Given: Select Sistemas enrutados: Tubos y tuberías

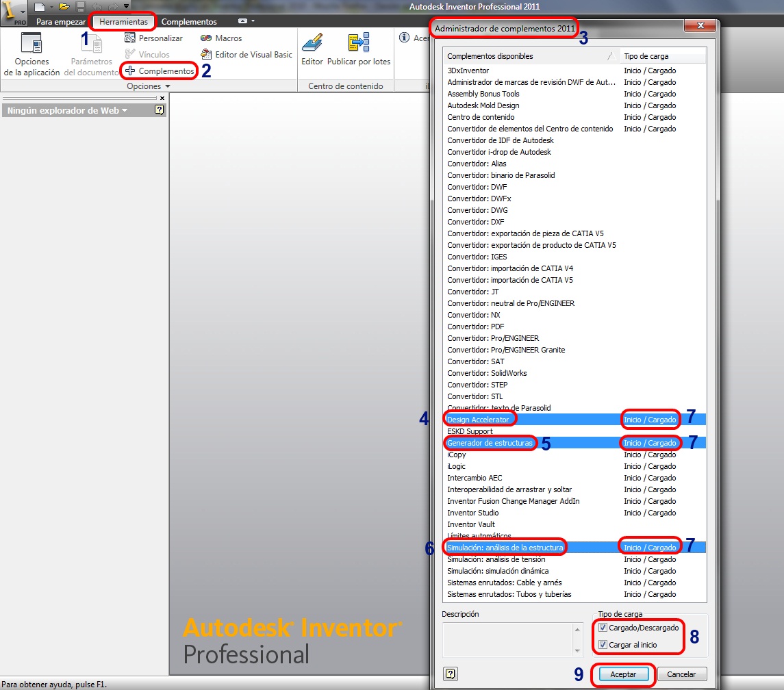Looking at the screenshot, I should (x=574, y=594).
